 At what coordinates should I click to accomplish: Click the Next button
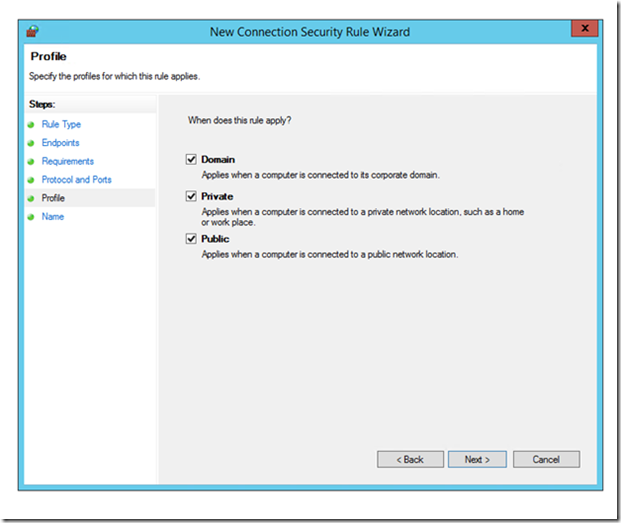(477, 459)
